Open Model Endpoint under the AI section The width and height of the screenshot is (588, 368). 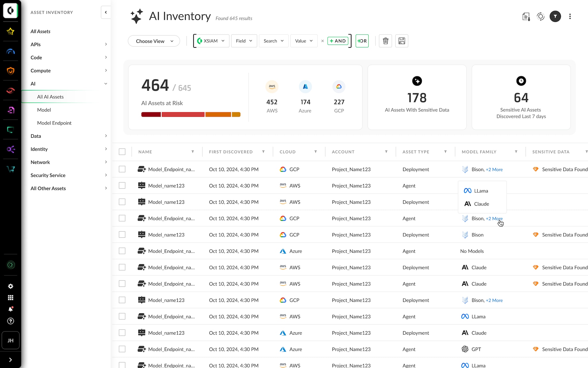coord(54,123)
